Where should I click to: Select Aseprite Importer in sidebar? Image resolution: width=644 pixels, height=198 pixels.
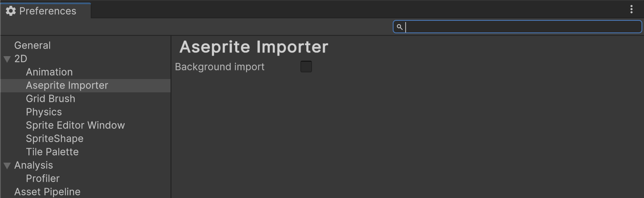click(x=67, y=85)
